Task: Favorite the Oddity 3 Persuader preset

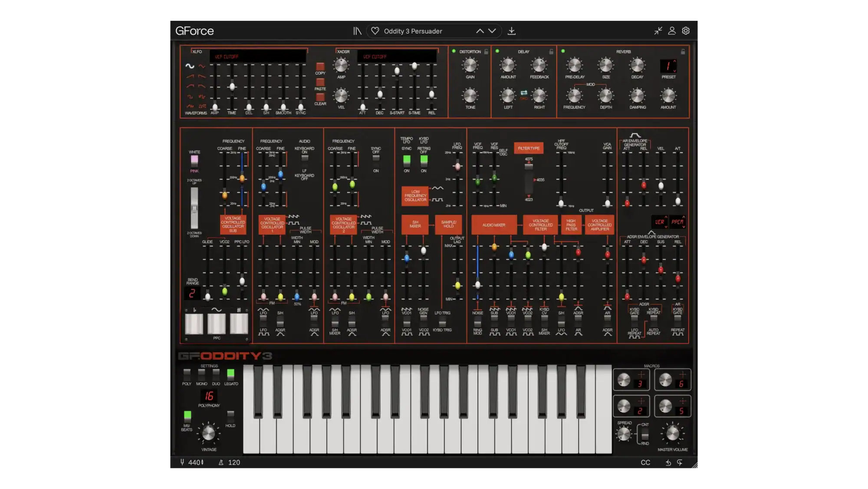Action: click(375, 31)
